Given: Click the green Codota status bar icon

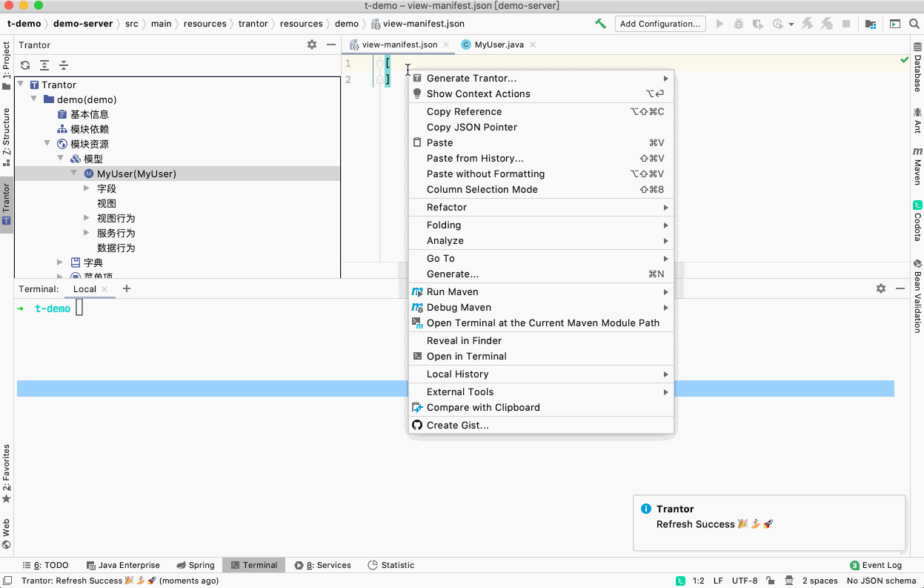Looking at the screenshot, I should [x=680, y=581].
